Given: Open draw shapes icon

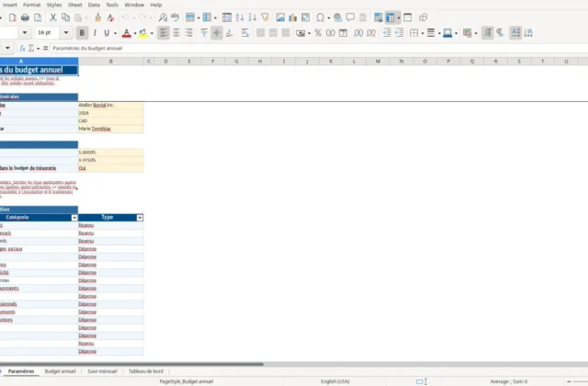Looking at the screenshot, I should pyautogui.click(x=423, y=17).
